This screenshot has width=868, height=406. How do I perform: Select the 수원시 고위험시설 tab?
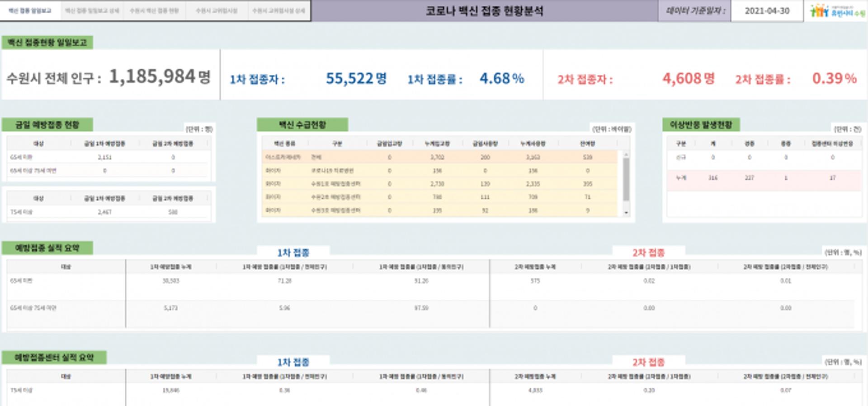tap(217, 10)
